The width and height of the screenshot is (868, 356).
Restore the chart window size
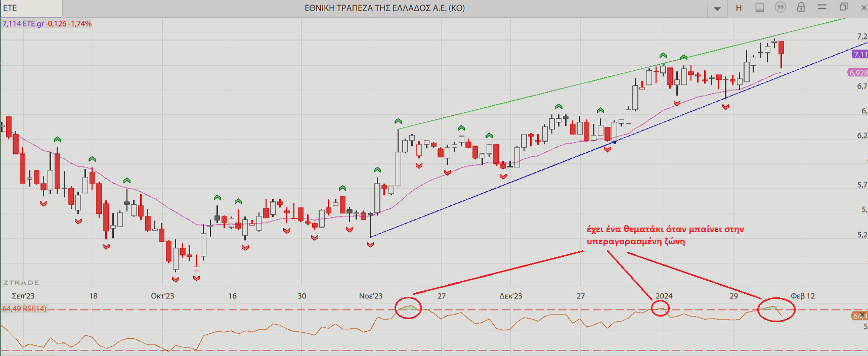(x=844, y=7)
